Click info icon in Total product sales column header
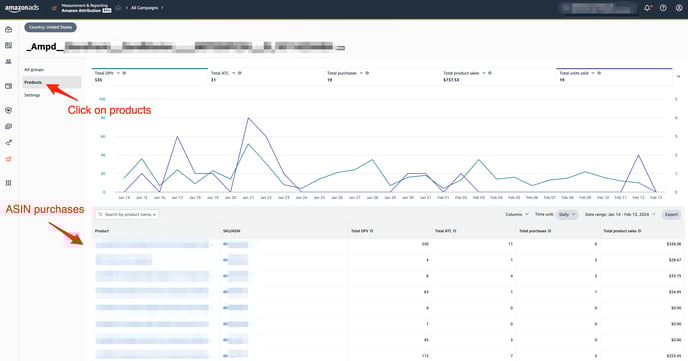This screenshot has width=688, height=361. click(x=639, y=231)
